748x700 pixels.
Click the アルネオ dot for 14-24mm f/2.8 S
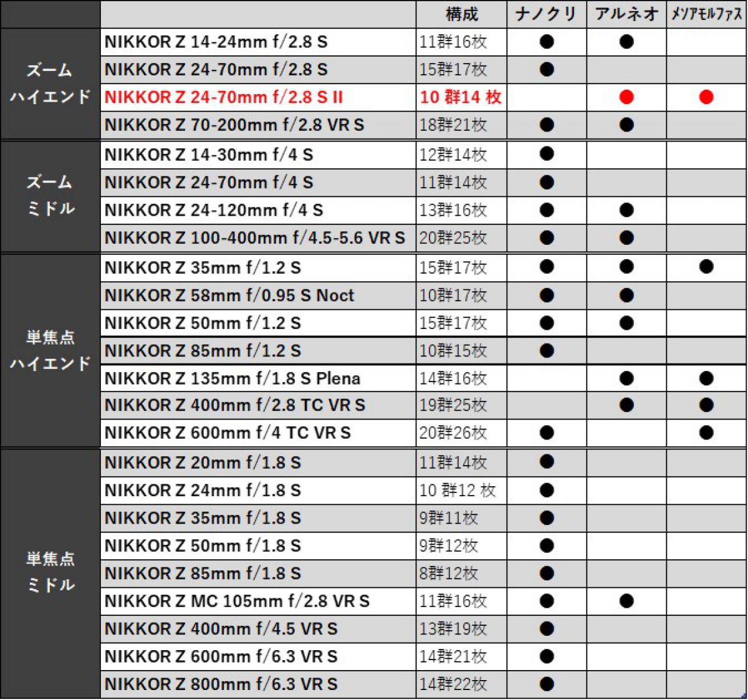626,42
